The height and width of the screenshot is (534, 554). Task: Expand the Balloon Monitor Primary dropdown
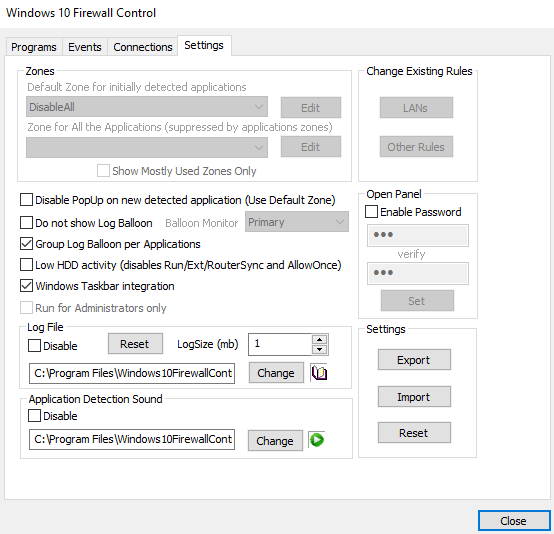point(297,222)
